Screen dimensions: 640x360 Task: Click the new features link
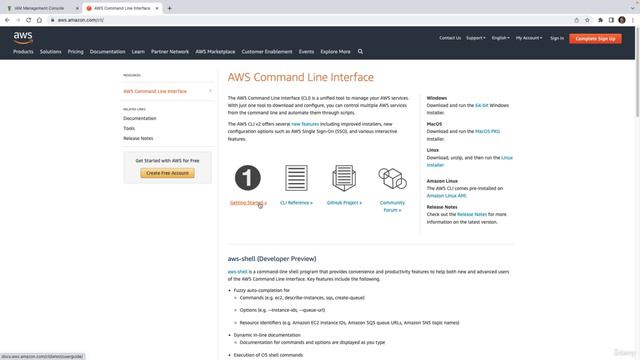[305, 124]
